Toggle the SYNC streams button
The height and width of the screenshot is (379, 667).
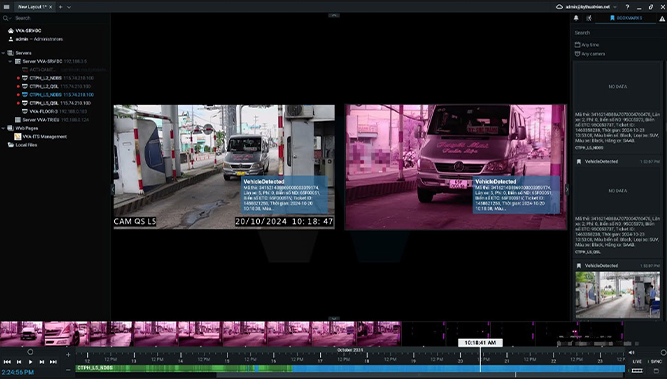coord(656,362)
